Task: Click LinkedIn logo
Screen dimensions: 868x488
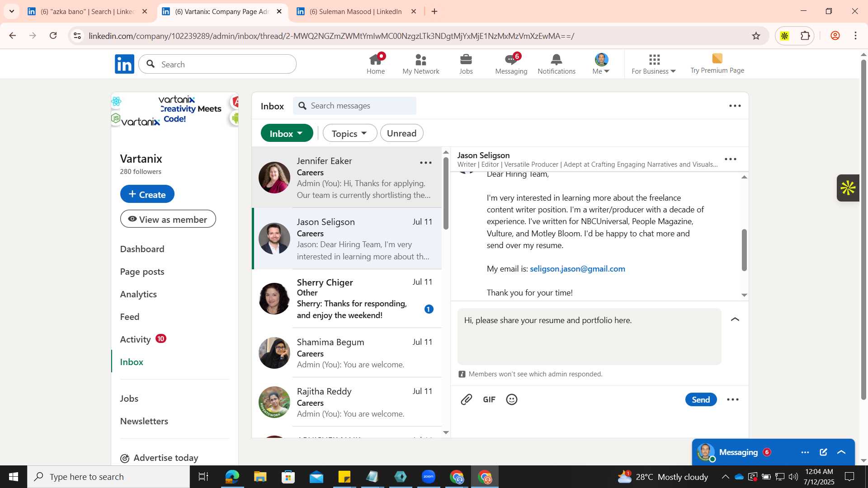Action: tap(124, 64)
